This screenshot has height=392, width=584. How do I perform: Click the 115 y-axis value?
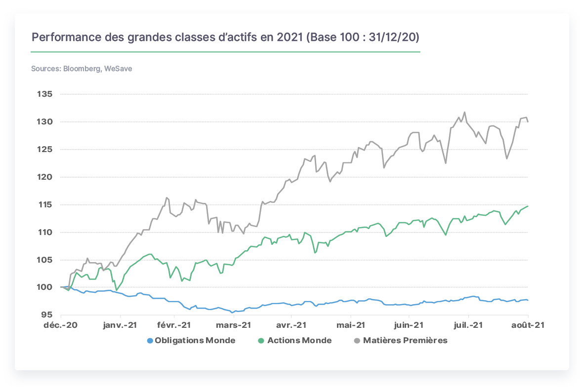44,204
